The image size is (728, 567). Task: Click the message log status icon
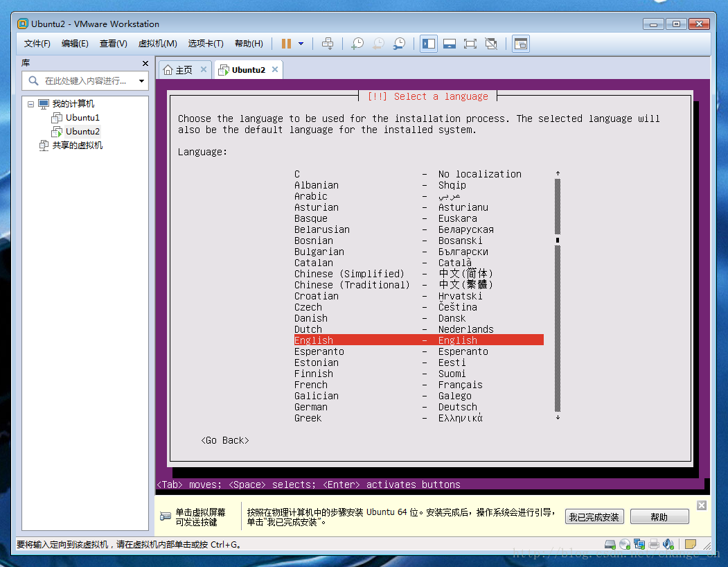[x=691, y=544]
